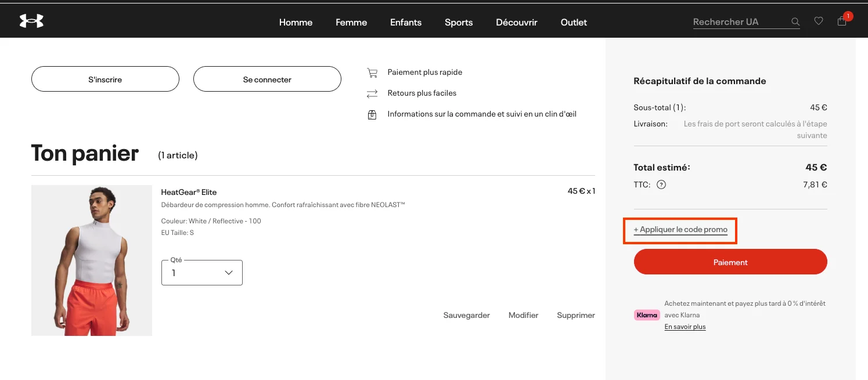The image size is (868, 380).
Task: Click the Klarna logo badge
Action: tap(647, 315)
